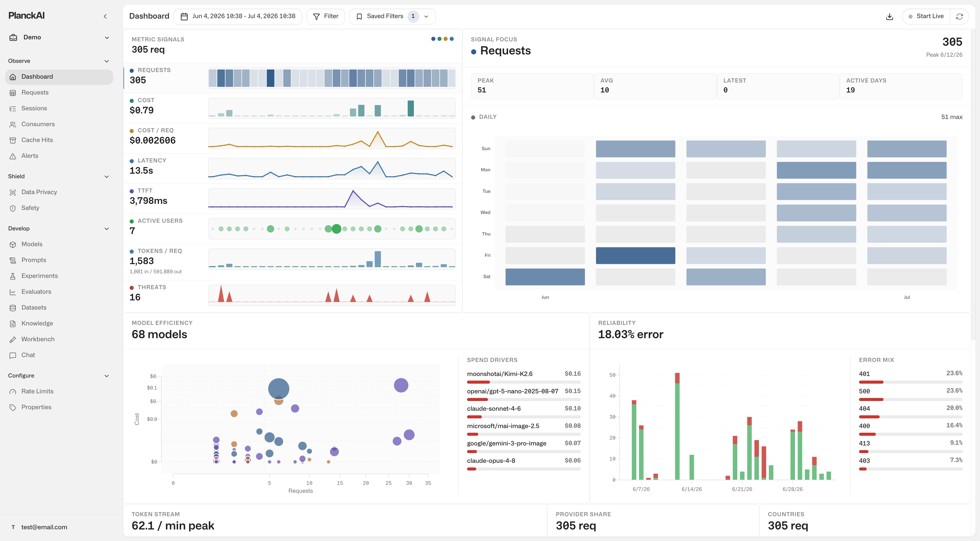980x541 pixels.
Task: Go to Consumers in the sidebar
Action: [59, 124]
